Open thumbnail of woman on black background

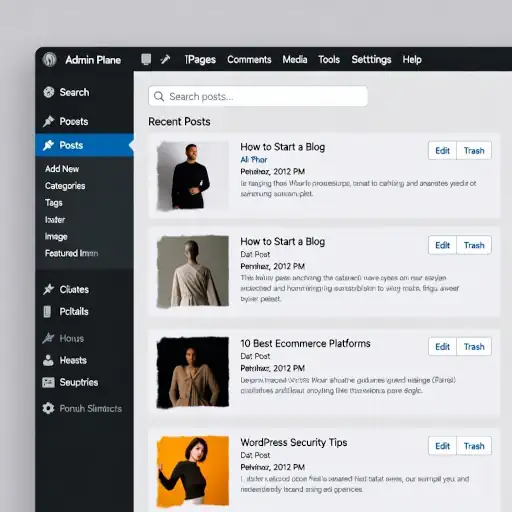193,372
